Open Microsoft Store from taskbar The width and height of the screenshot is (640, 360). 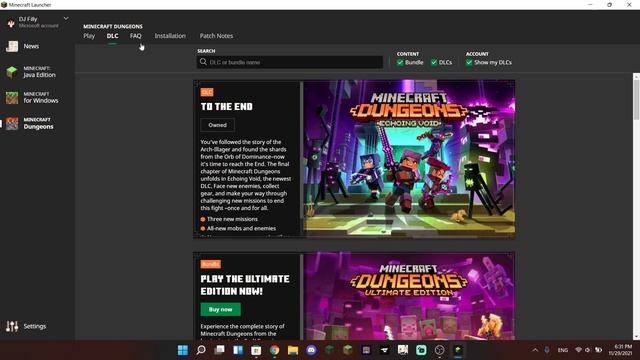pyautogui.click(x=256, y=350)
